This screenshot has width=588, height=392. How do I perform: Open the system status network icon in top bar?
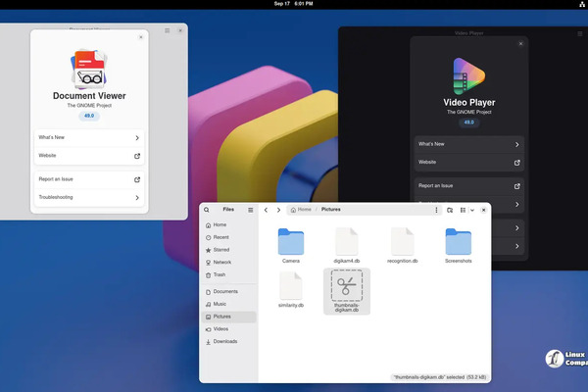[582, 4]
